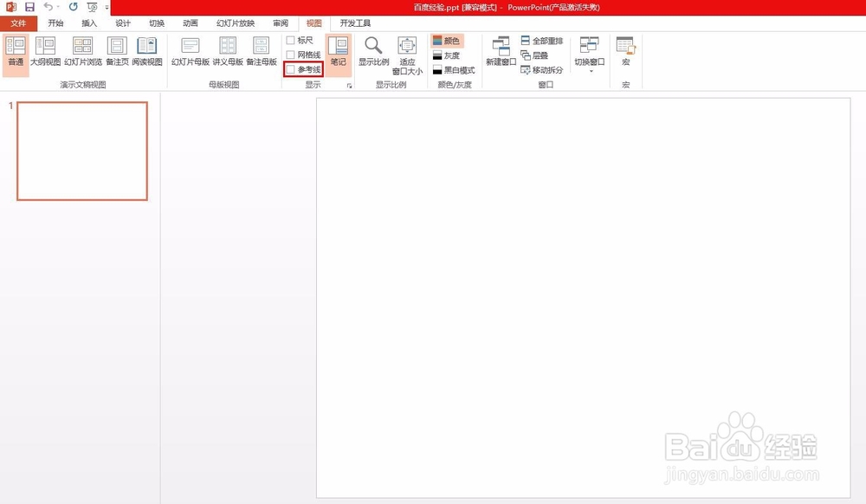Open the Zoom (显示比例) dialog
866x504 pixels.
point(374,53)
